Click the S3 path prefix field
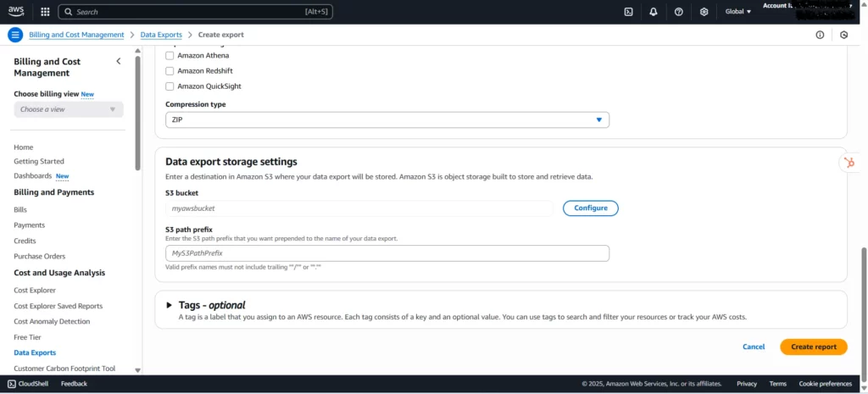This screenshot has width=868, height=394. 387,253
